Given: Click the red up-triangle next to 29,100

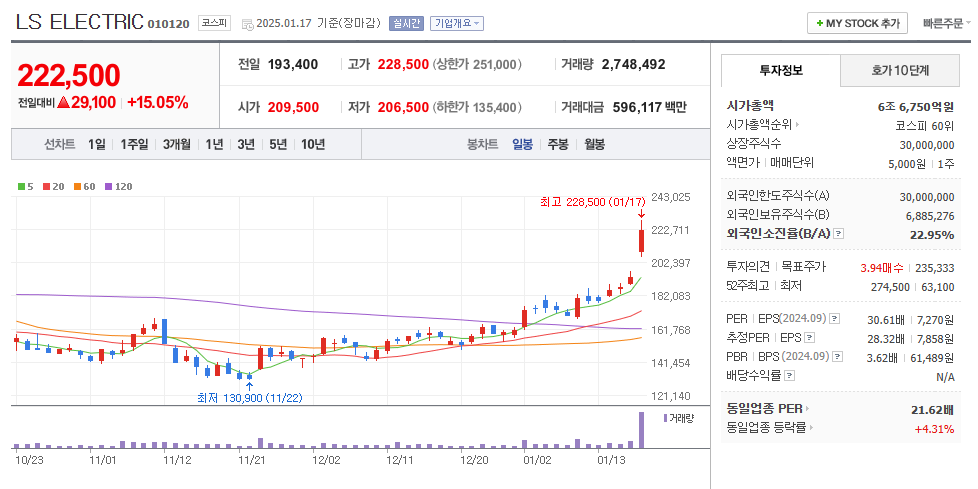Looking at the screenshot, I should 63,103.
